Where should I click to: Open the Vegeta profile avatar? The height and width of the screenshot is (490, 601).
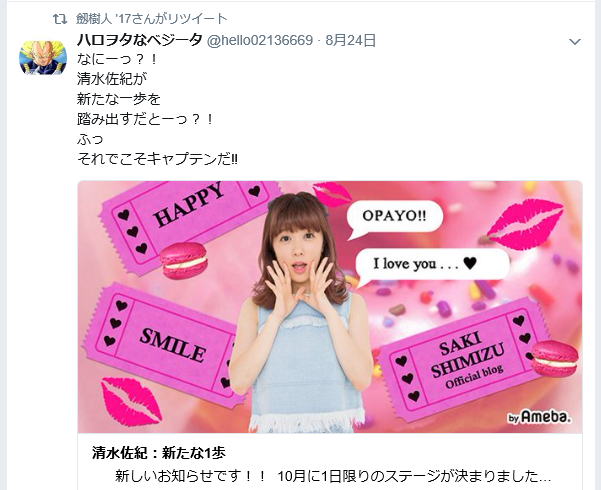(43, 57)
